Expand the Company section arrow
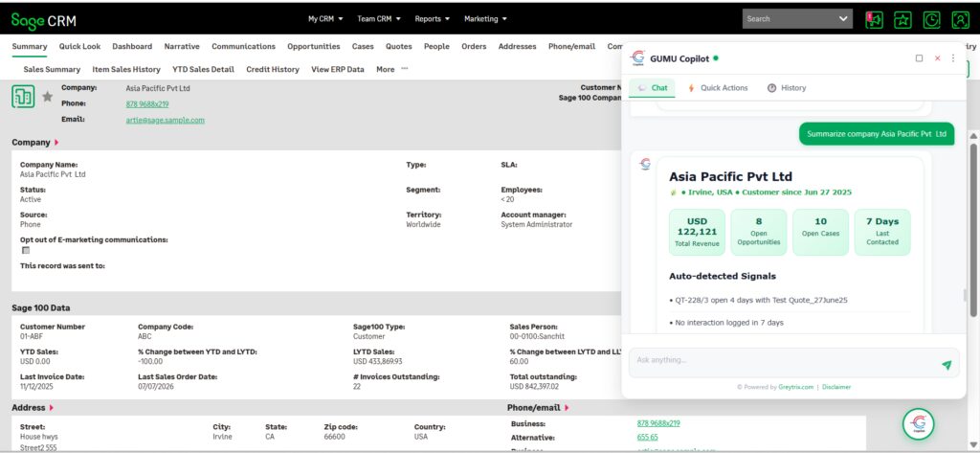This screenshot has width=980, height=453. point(56,143)
